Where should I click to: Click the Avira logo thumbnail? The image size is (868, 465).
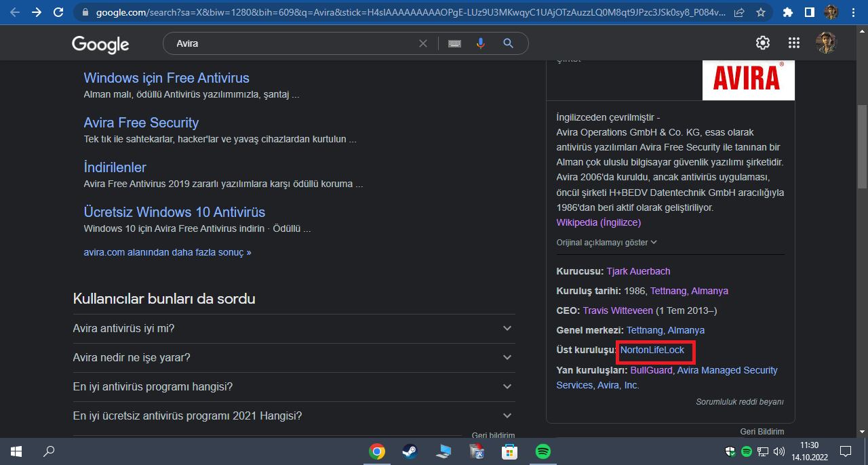(749, 79)
